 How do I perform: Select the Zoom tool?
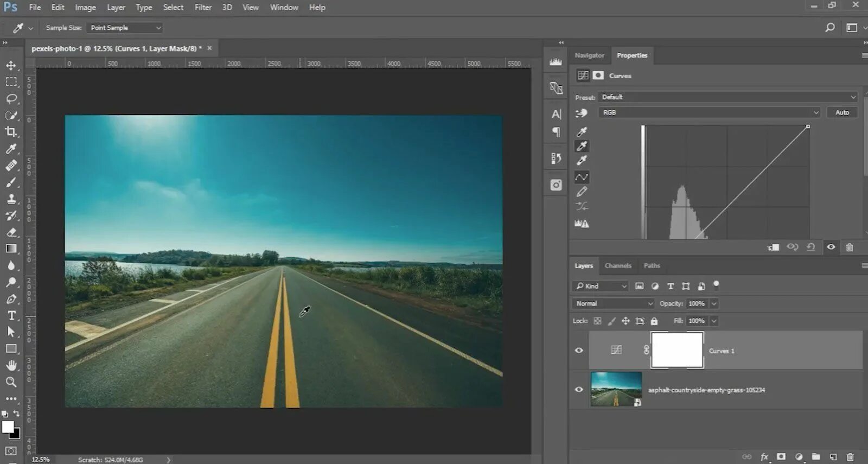point(11,382)
